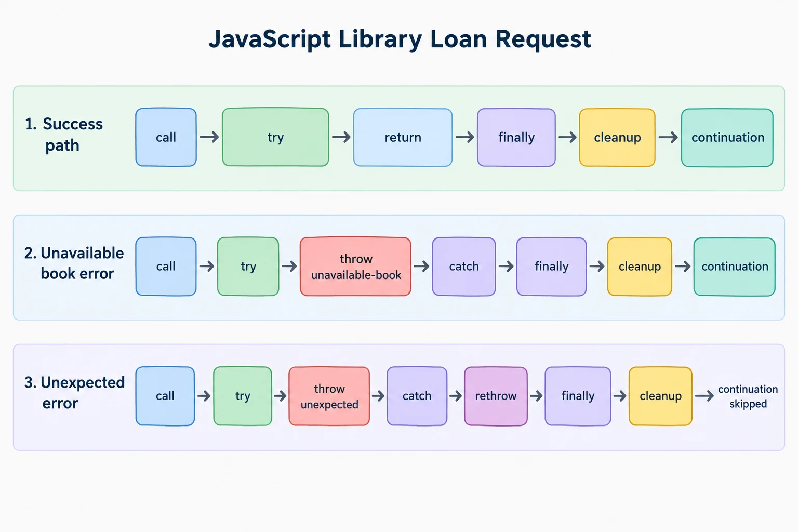This screenshot has width=798, height=532.
Task: Click 'continuation' box in row 2
Action: tap(735, 267)
